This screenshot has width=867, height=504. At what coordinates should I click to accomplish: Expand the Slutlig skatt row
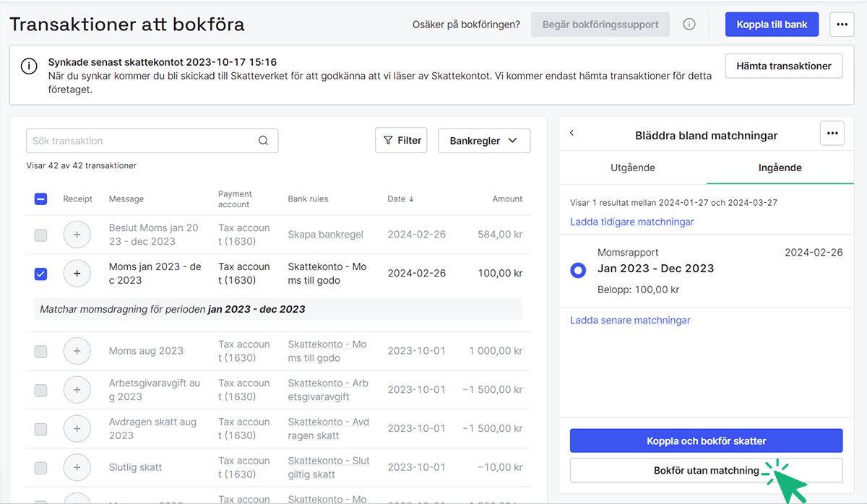77,466
